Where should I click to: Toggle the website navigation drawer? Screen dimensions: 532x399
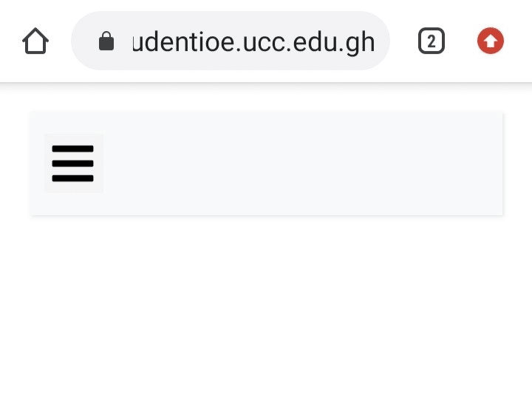pos(73,163)
